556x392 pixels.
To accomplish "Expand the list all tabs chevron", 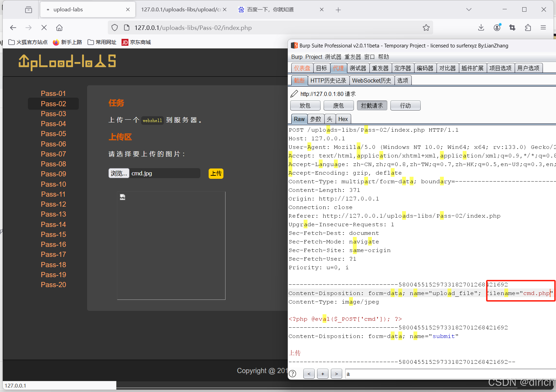I will coord(469,10).
